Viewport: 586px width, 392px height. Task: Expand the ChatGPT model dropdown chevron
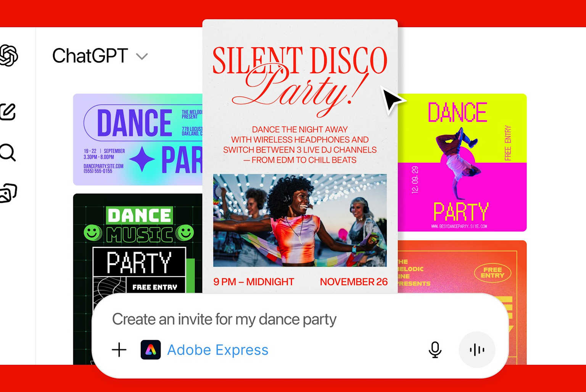tap(142, 57)
